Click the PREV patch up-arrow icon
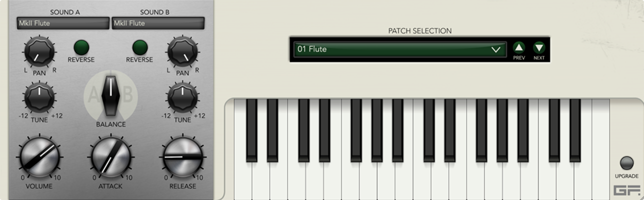This screenshot has width=644, height=200. point(519,48)
